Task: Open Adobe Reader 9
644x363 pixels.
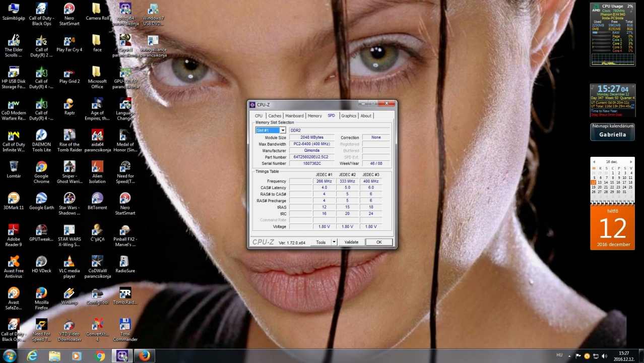Action: click(x=14, y=235)
